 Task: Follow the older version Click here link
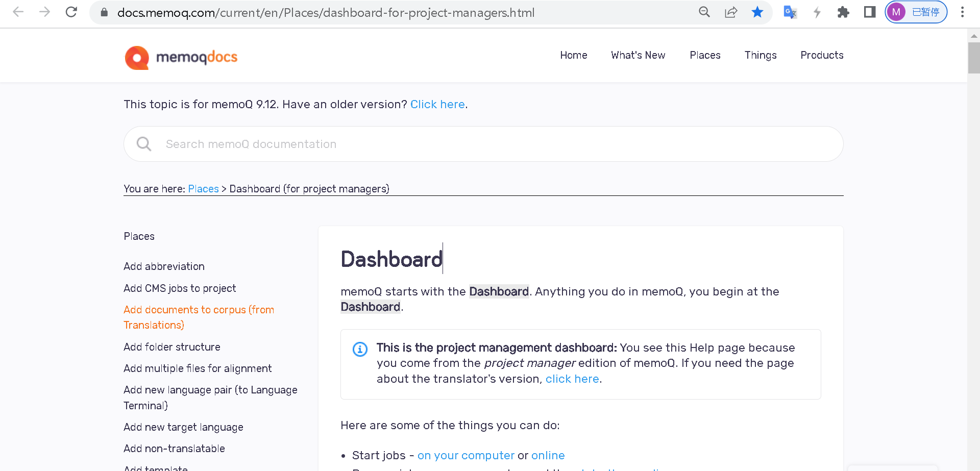point(437,104)
